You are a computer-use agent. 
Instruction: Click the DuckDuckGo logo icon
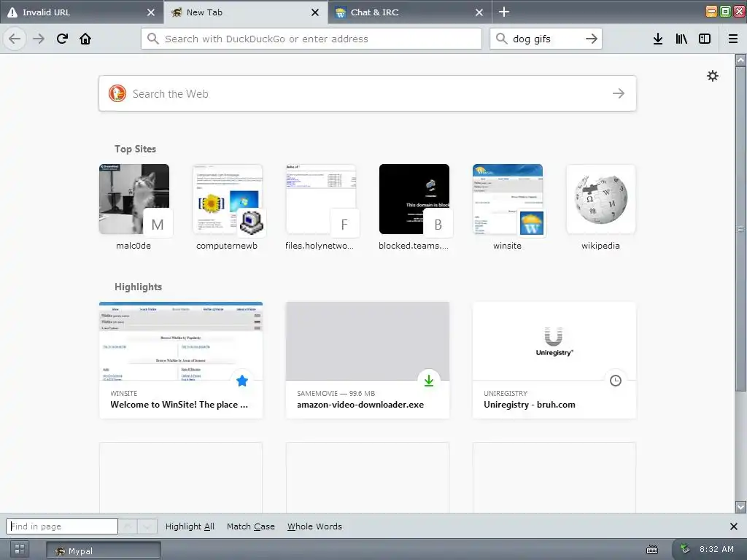click(117, 93)
